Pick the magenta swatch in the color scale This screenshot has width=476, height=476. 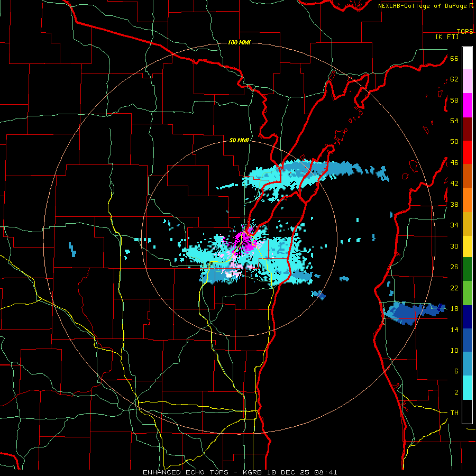467,105
